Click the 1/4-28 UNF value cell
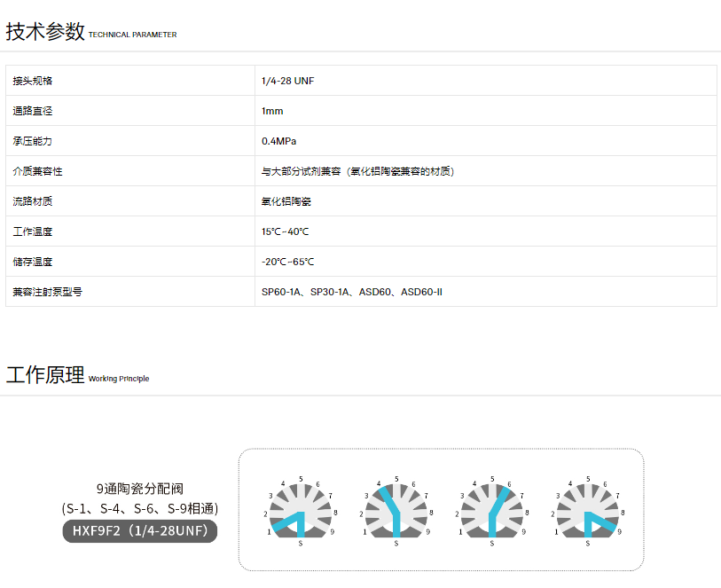 click(287, 81)
